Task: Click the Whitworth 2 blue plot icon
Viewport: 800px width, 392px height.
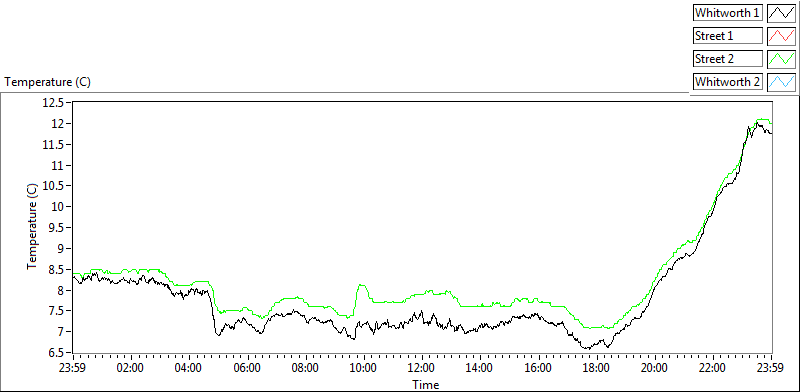Action: 781,81
